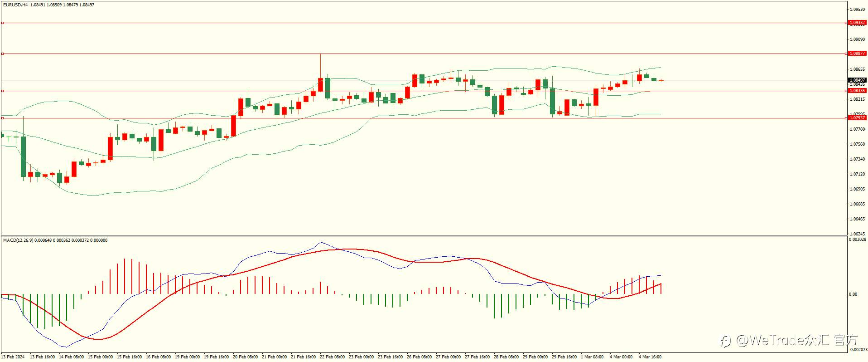The width and height of the screenshot is (868, 362).
Task: Click the 15 Feb 00:00 time label
Action: click(101, 357)
